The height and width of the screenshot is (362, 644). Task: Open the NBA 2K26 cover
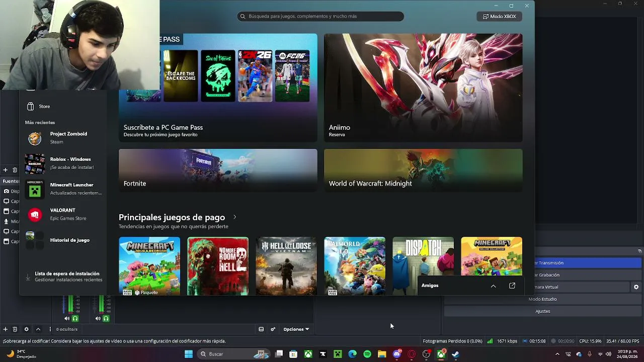[x=255, y=76]
